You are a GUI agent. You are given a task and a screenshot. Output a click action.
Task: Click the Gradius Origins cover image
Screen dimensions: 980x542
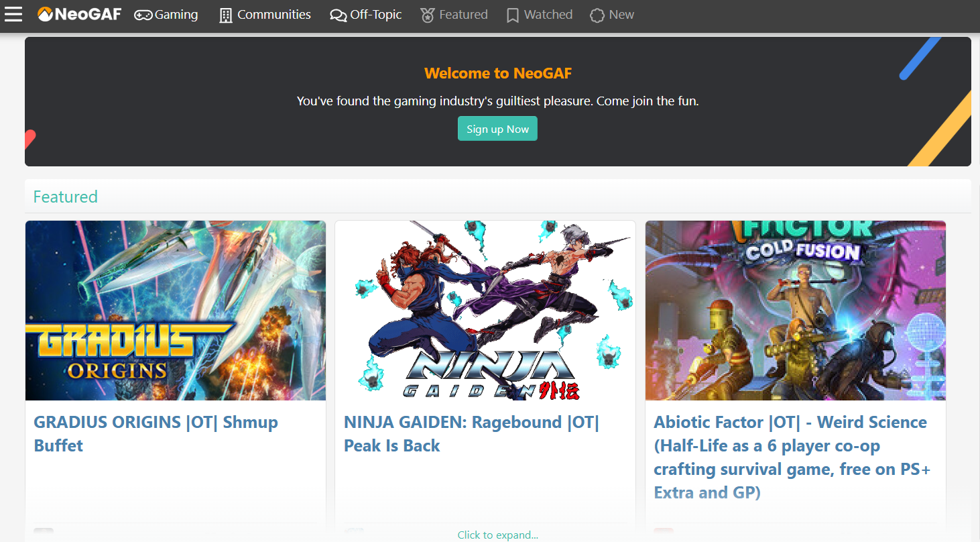pyautogui.click(x=176, y=311)
